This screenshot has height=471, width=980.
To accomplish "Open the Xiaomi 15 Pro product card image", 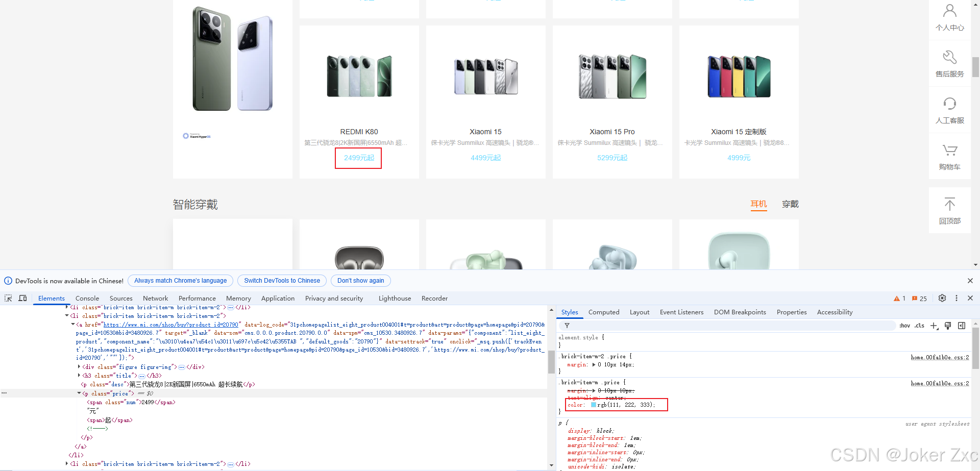I will [x=612, y=76].
